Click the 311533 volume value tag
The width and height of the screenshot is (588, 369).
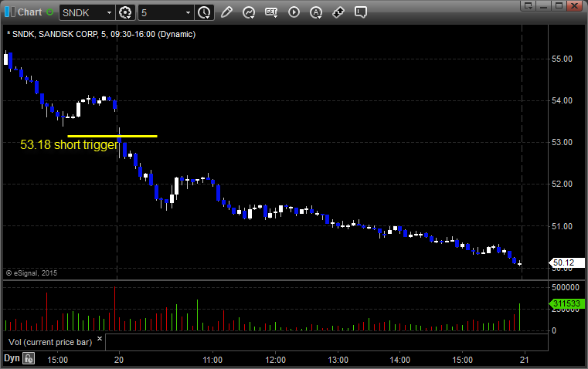(566, 303)
